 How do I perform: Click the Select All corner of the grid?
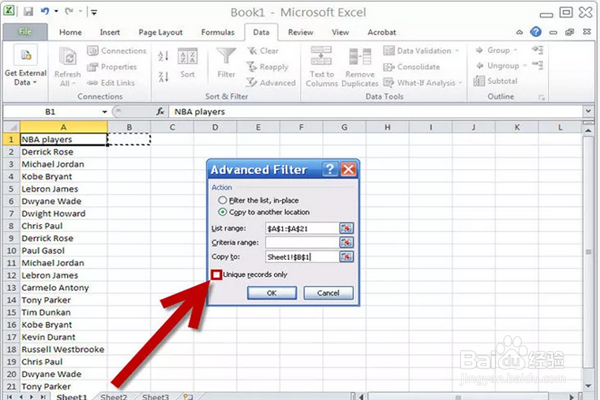click(11, 127)
